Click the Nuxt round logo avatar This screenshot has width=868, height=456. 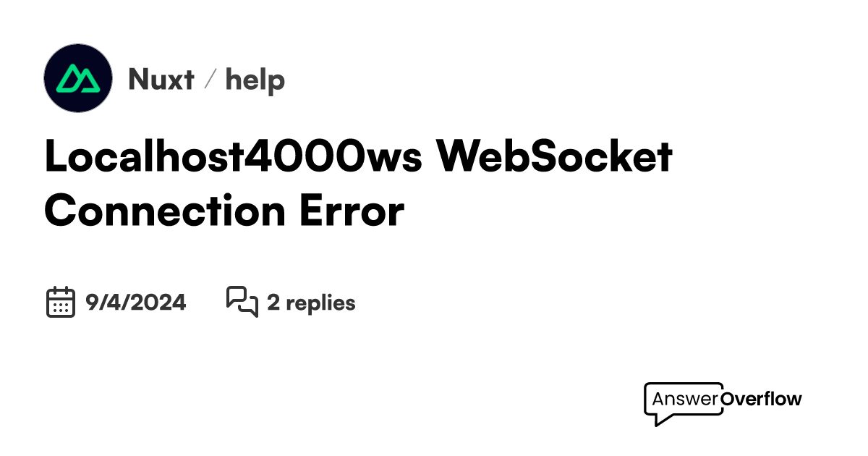(x=78, y=78)
